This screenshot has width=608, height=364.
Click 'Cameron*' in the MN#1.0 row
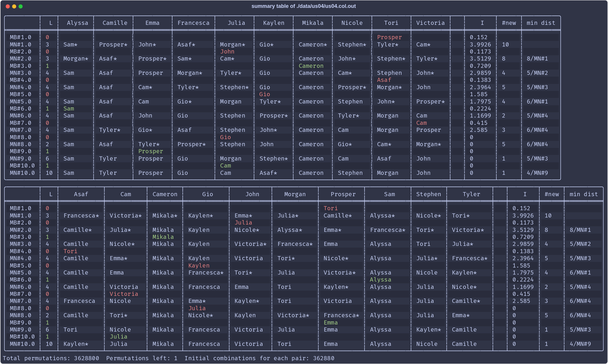[313, 44]
